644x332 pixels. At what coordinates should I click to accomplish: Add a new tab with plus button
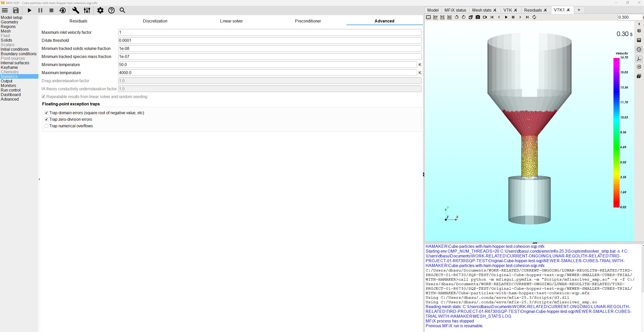click(x=579, y=10)
